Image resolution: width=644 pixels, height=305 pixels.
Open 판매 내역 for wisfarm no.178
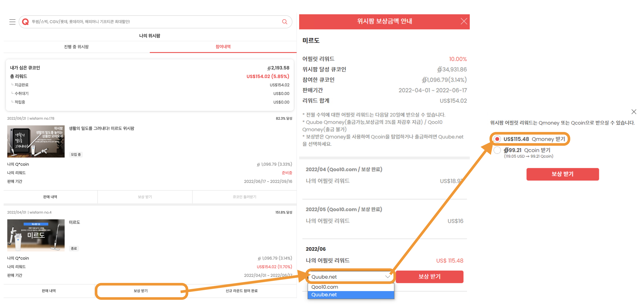point(50,197)
